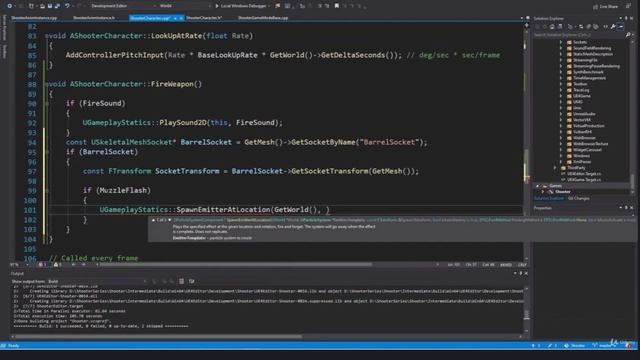
Task: Close the ShooterCharacter.cpp tab
Action: 181,18
